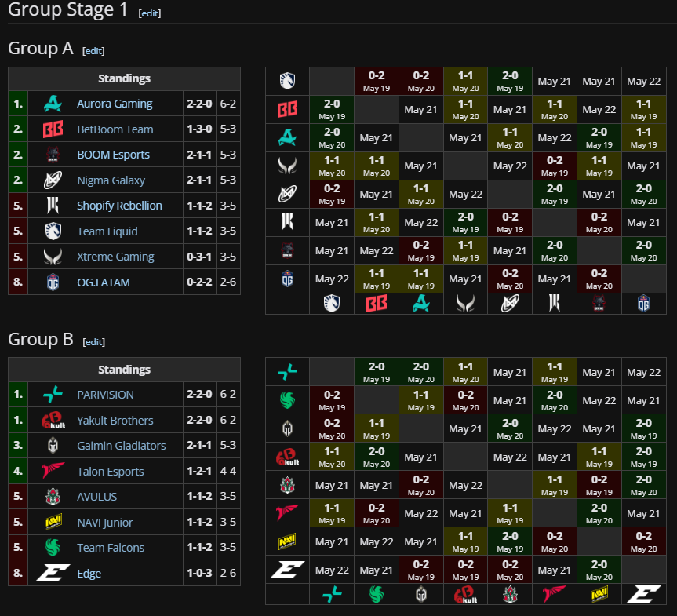Click the BOOM Esports logo in Group A standings
The height and width of the screenshot is (616, 677).
(53, 155)
